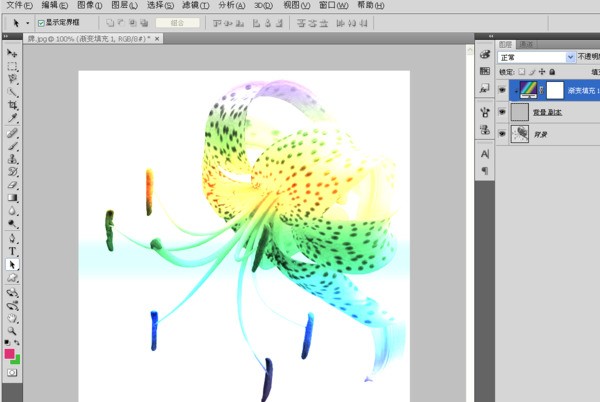Open the 滤镜 menu

(185, 5)
